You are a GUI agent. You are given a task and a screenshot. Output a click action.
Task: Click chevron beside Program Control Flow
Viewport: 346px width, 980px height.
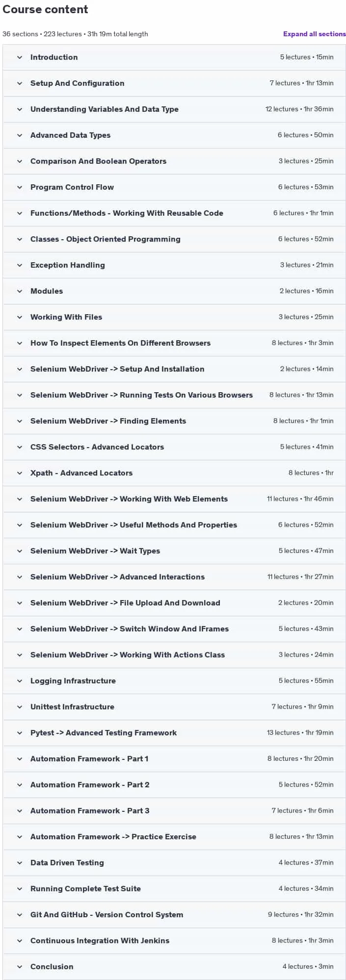point(20,187)
